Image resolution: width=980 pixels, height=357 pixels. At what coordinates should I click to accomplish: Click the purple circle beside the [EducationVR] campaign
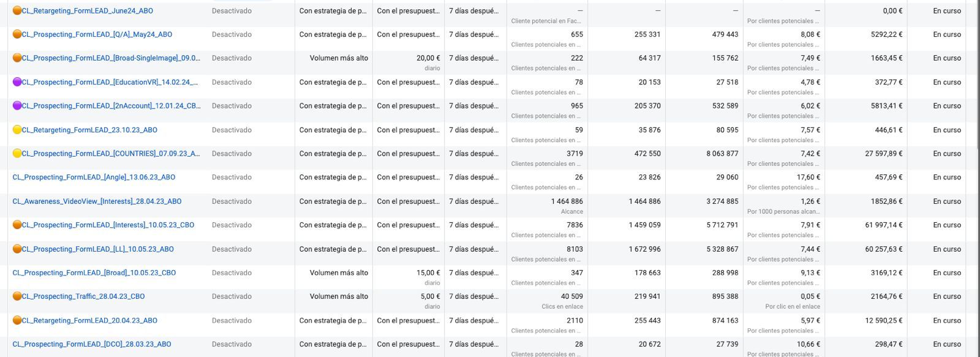coord(17,82)
